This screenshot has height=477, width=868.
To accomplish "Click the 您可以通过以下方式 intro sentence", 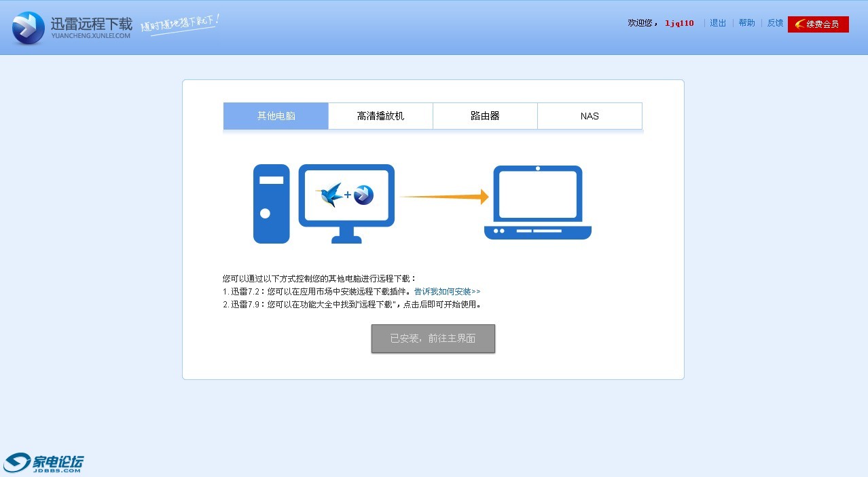I will click(319, 279).
